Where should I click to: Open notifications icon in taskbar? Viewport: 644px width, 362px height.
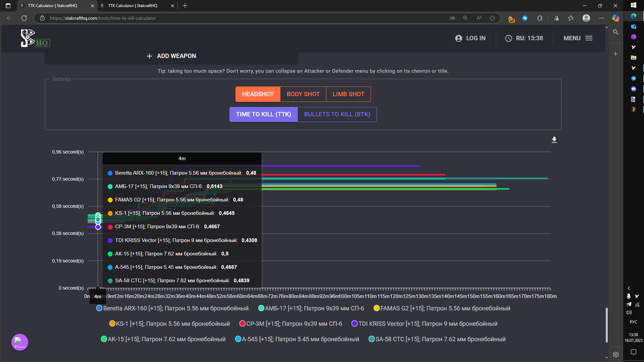[x=634, y=352]
